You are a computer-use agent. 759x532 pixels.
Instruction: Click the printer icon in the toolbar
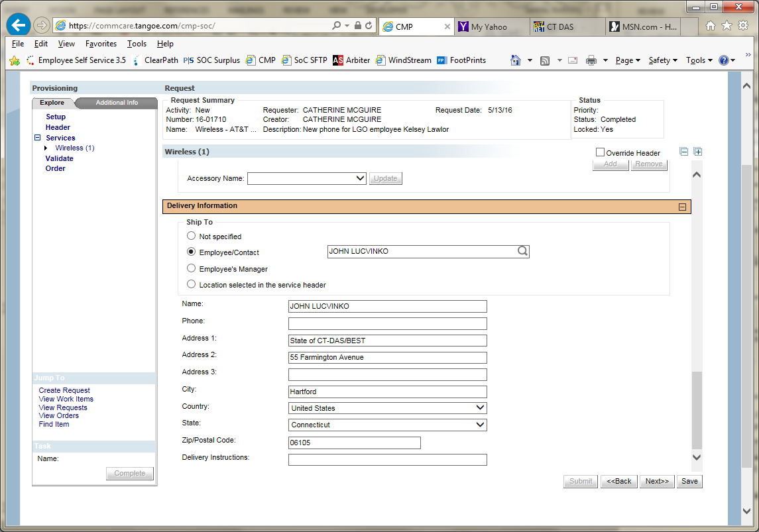[591, 60]
